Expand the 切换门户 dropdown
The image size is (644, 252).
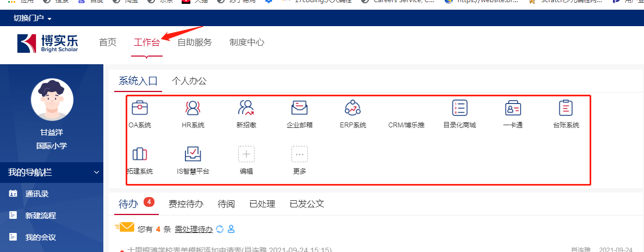[x=33, y=19]
